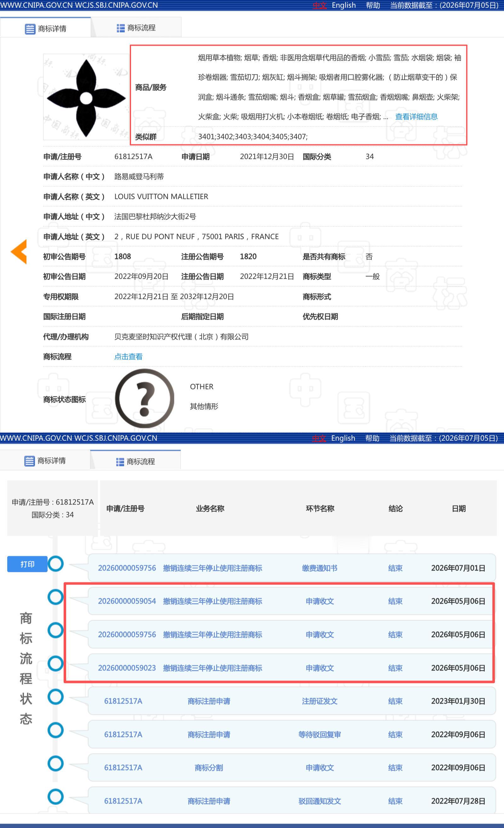The height and width of the screenshot is (828, 504).
Task: Select 中文 language in top header
Action: pos(320,5)
